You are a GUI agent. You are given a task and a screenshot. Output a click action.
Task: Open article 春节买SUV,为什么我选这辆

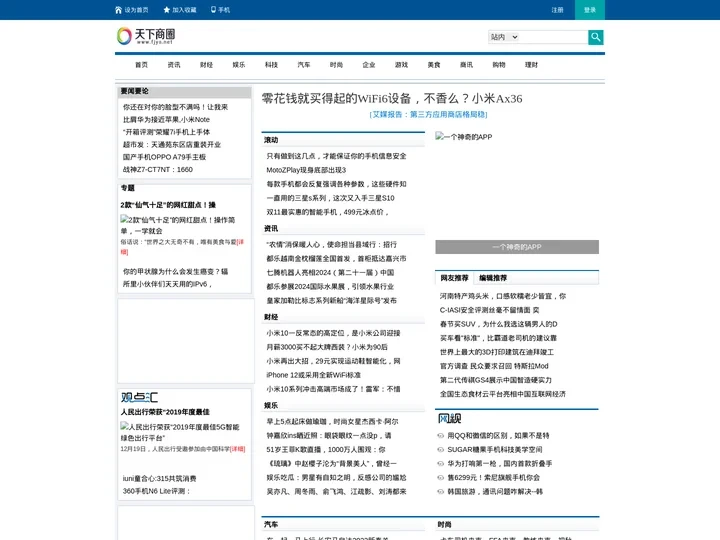[x=499, y=324]
